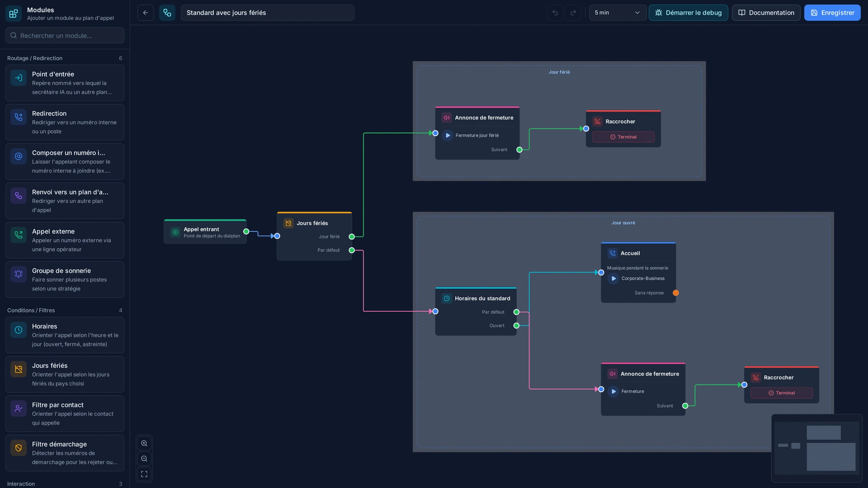Zoom out on the canvas
The image size is (868, 488).
pyautogui.click(x=144, y=459)
